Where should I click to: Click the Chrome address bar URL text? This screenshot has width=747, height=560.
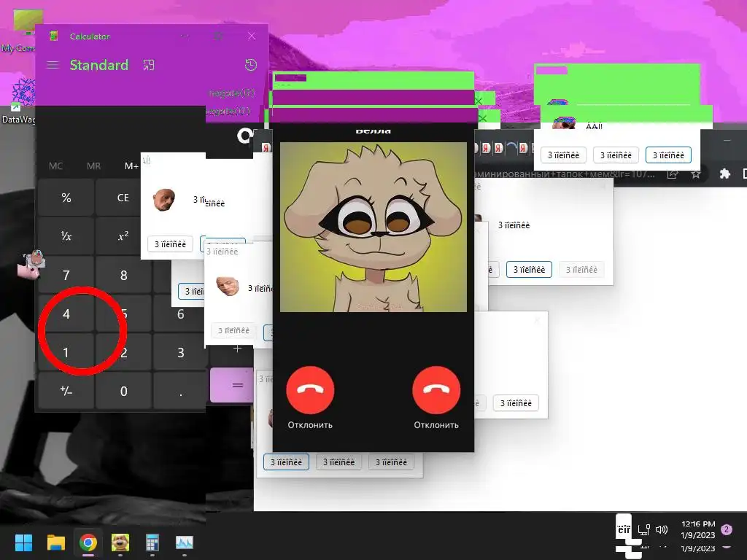[x=564, y=174]
